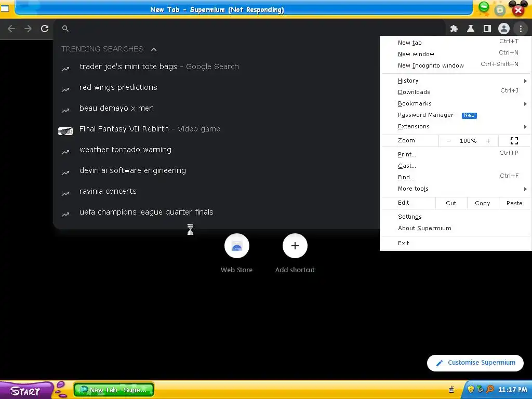Screen dimensions: 532x399
Task: Click the magnifier icon in system tray
Action: pyautogui.click(x=489, y=389)
